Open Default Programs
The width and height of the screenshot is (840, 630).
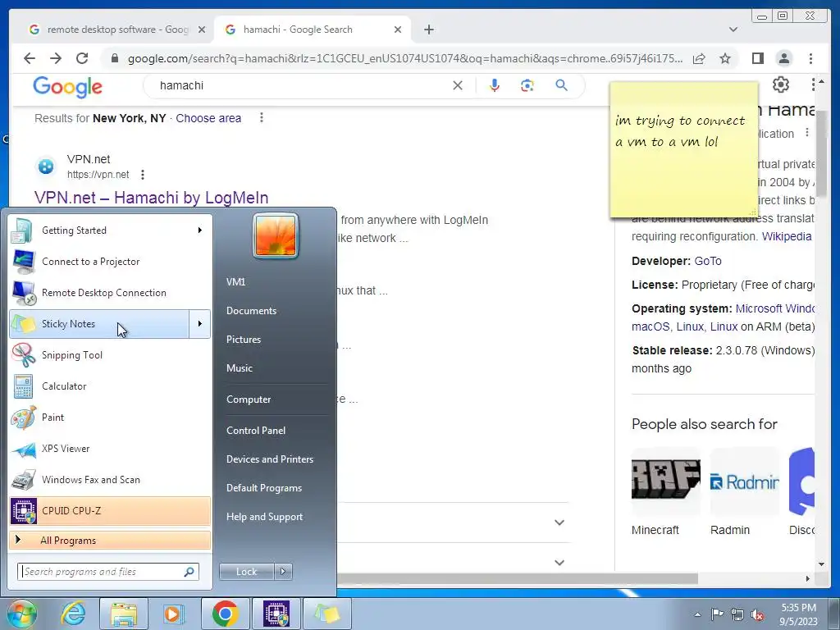point(263,488)
